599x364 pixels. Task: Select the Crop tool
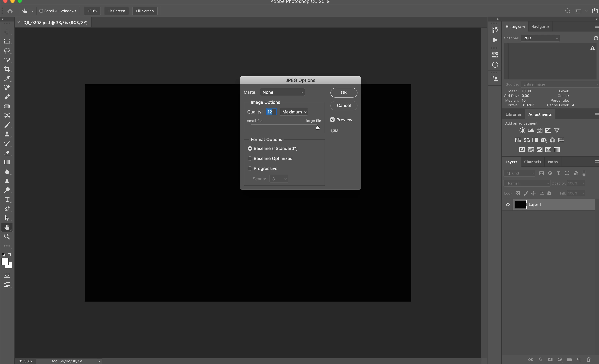pos(7,69)
